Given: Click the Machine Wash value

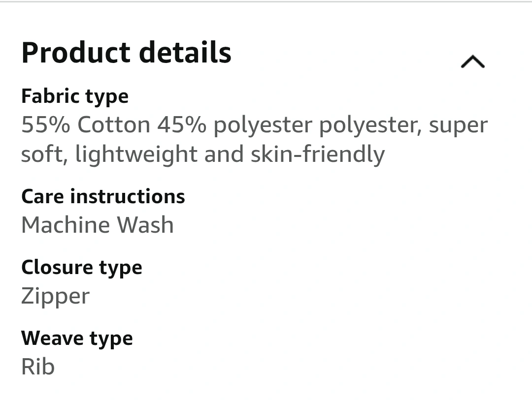Looking at the screenshot, I should pos(98,225).
